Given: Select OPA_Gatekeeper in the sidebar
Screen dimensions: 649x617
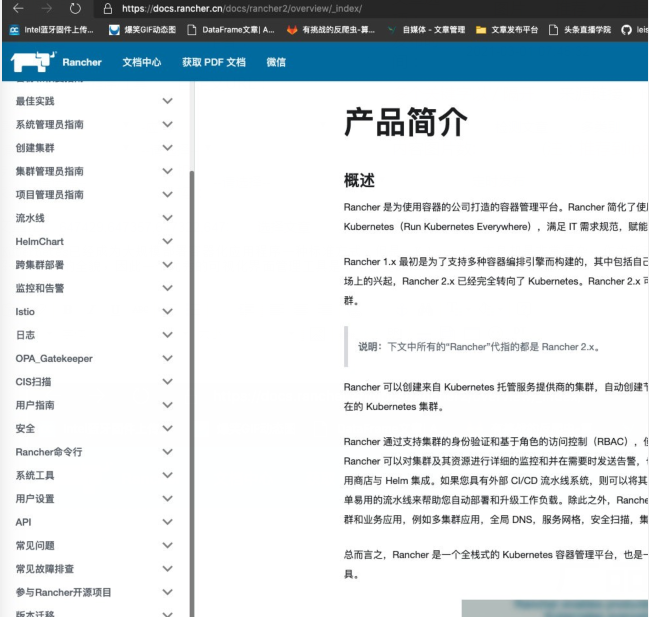Looking at the screenshot, I should click(x=54, y=358).
